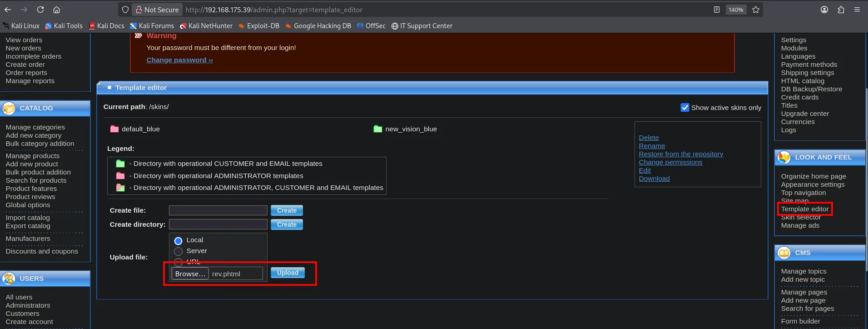Image resolution: width=868 pixels, height=329 pixels.
Task: Click Change permissions link
Action: click(670, 162)
